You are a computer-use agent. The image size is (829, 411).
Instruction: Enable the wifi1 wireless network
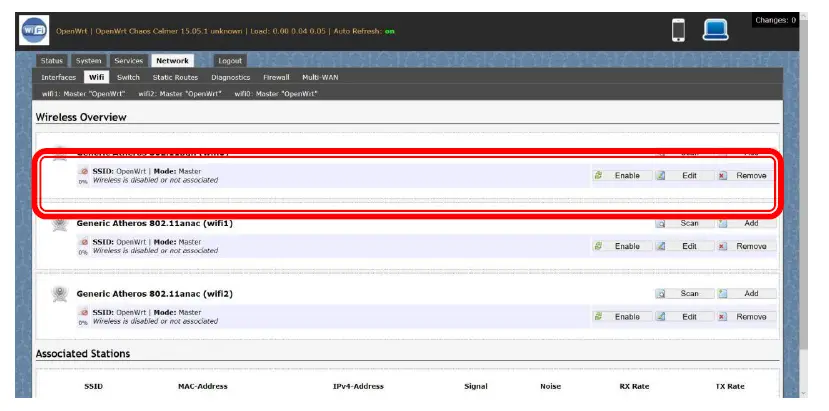click(622, 246)
